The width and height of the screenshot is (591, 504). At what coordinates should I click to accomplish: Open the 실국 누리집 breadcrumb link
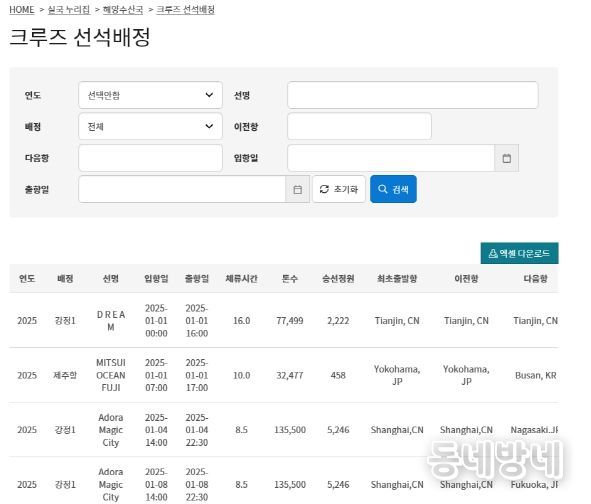pyautogui.click(x=69, y=10)
